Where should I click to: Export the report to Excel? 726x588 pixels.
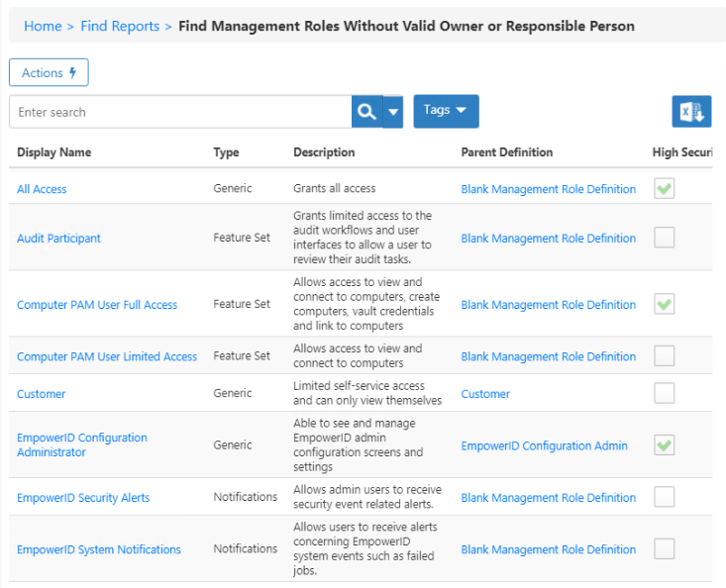pos(691,112)
